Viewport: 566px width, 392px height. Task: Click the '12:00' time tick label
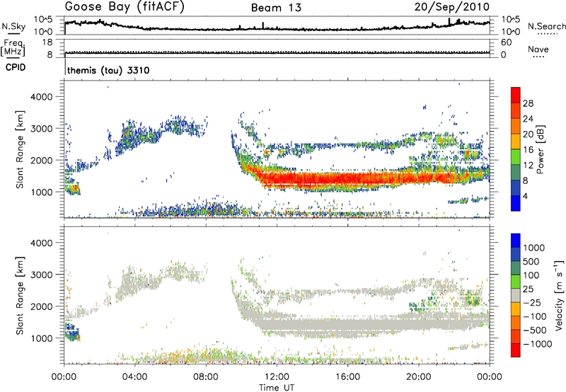tap(277, 377)
